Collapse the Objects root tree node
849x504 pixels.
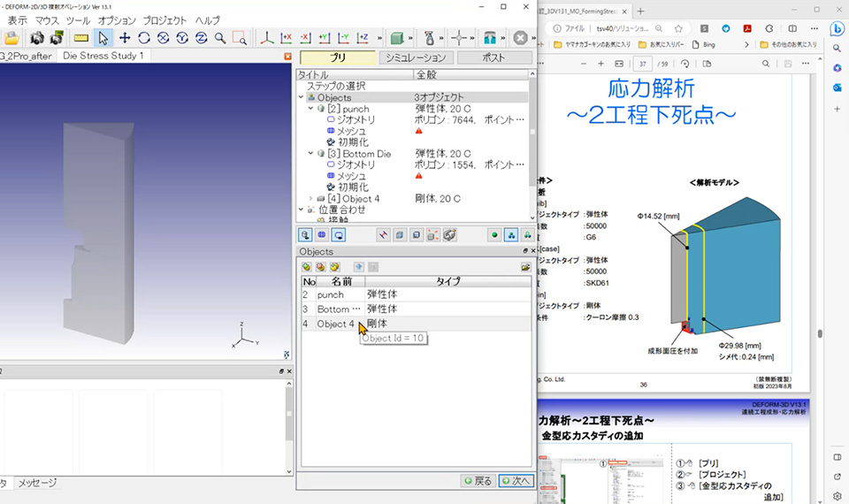pos(301,97)
